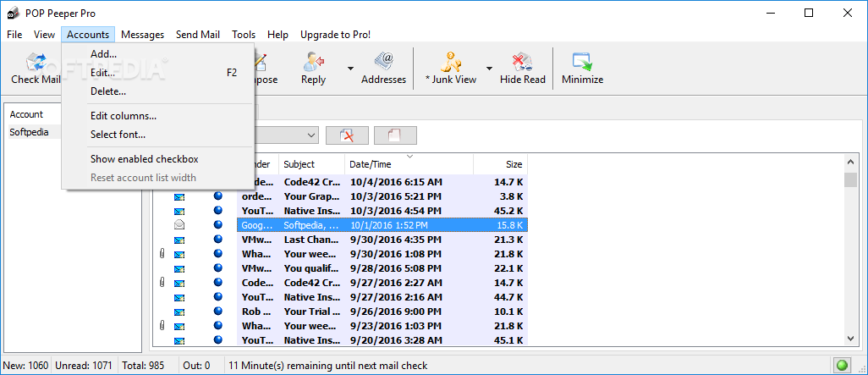Open the File menu
Image resolution: width=868 pixels, height=375 pixels.
[x=14, y=35]
